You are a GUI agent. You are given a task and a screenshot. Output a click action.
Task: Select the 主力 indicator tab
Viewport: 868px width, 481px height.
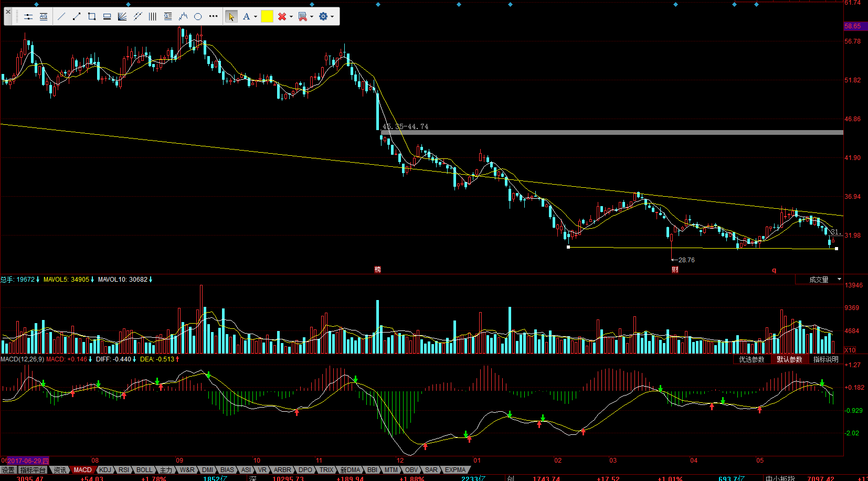(166, 470)
